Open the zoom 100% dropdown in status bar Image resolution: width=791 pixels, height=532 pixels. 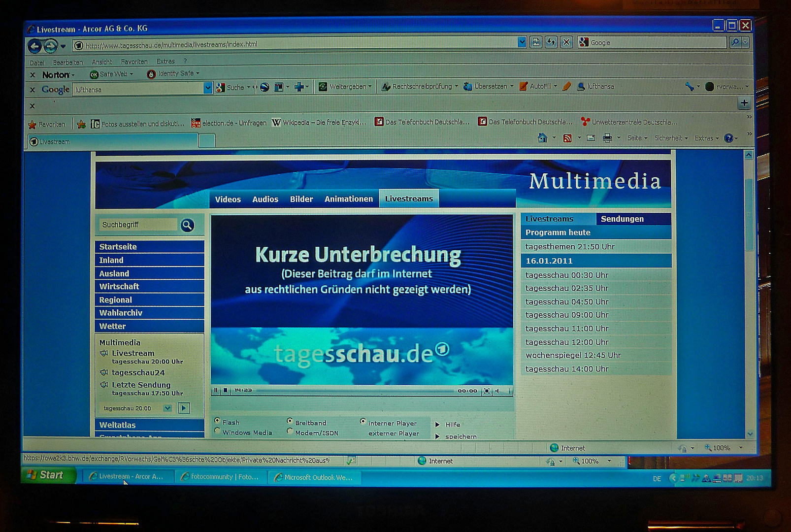point(740,448)
